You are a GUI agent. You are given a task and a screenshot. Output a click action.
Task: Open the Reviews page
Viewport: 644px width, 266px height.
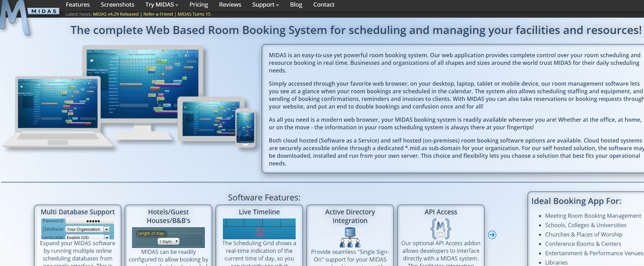tap(230, 5)
